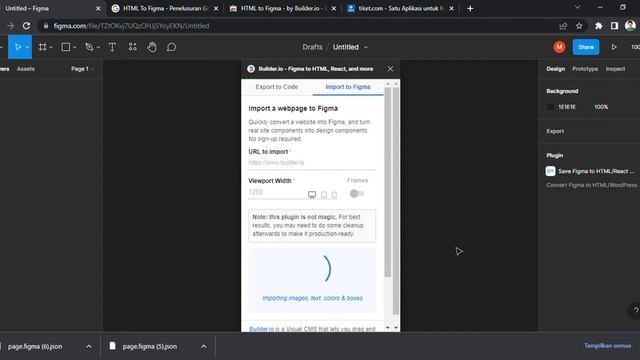Screen dimensions: 640x360
Task: Click the share page icon in address bar
Action: coord(563,26)
